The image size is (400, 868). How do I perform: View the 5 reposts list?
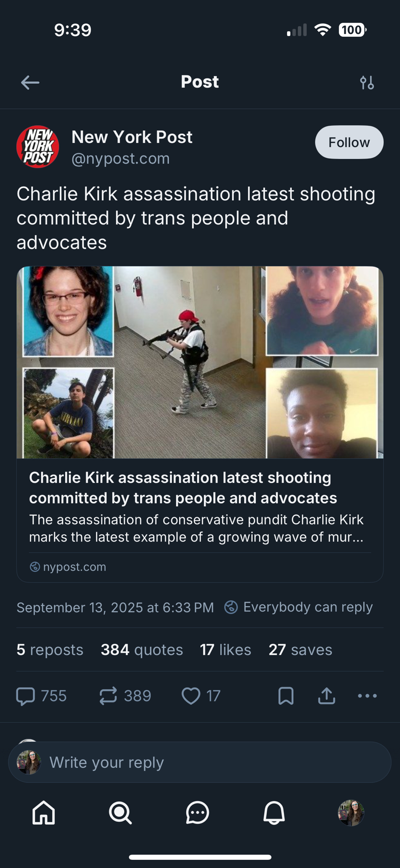click(50, 650)
